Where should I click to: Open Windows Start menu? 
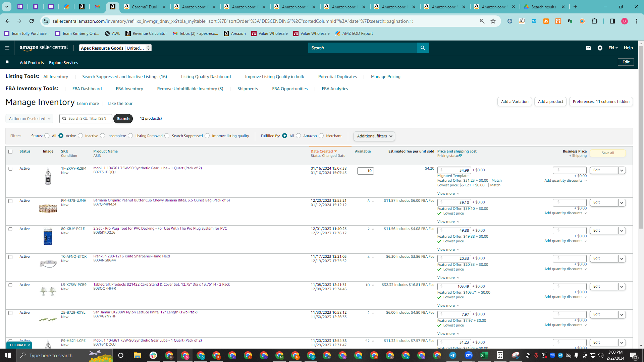8,355
